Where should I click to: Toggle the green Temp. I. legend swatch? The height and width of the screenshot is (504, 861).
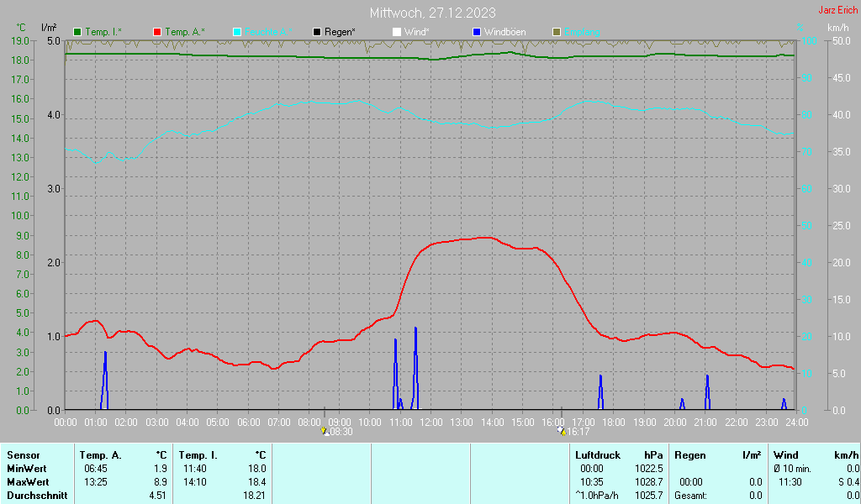click(x=78, y=32)
